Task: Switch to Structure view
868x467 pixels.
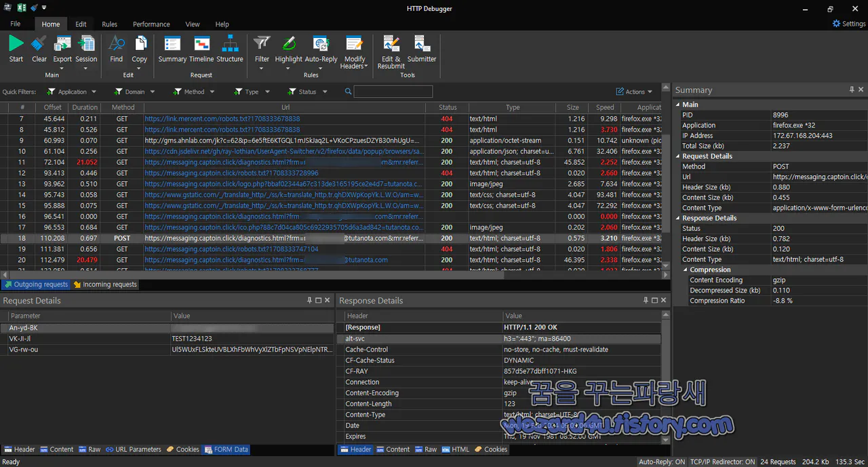Action: pyautogui.click(x=230, y=48)
